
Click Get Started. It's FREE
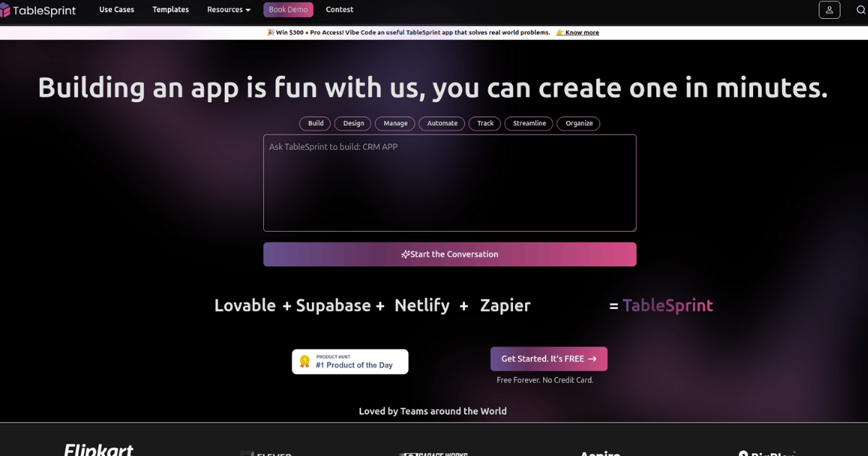pos(548,358)
